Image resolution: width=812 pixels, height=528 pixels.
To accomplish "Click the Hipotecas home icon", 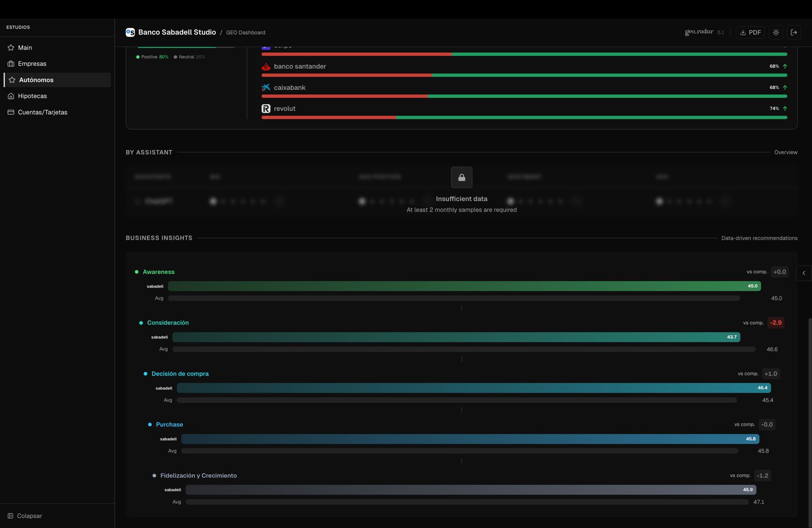I will pyautogui.click(x=11, y=96).
